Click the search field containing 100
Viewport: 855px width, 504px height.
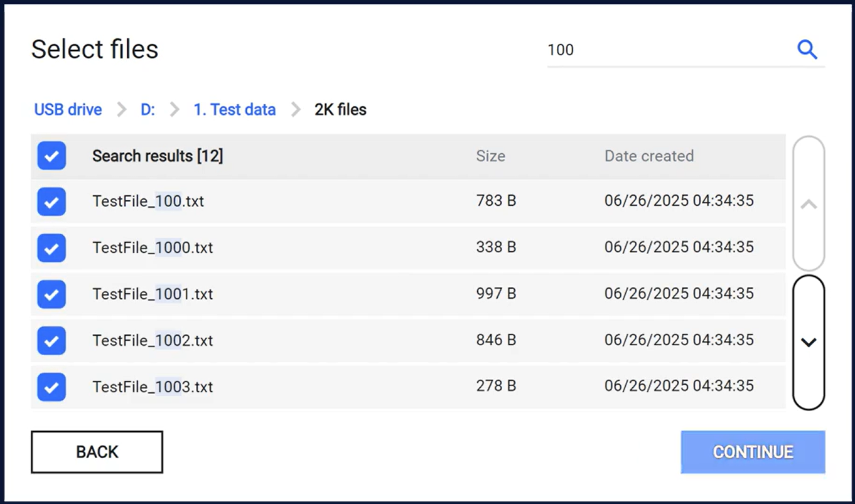(665, 50)
